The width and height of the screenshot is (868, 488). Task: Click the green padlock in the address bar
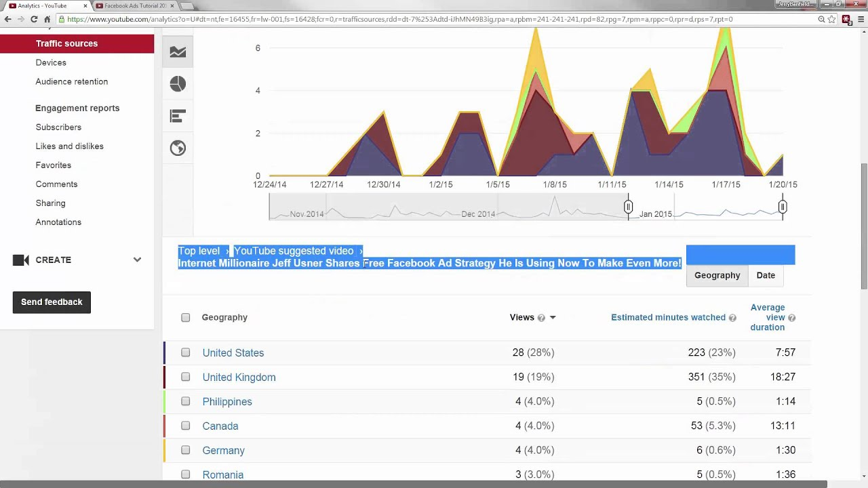[x=62, y=19]
